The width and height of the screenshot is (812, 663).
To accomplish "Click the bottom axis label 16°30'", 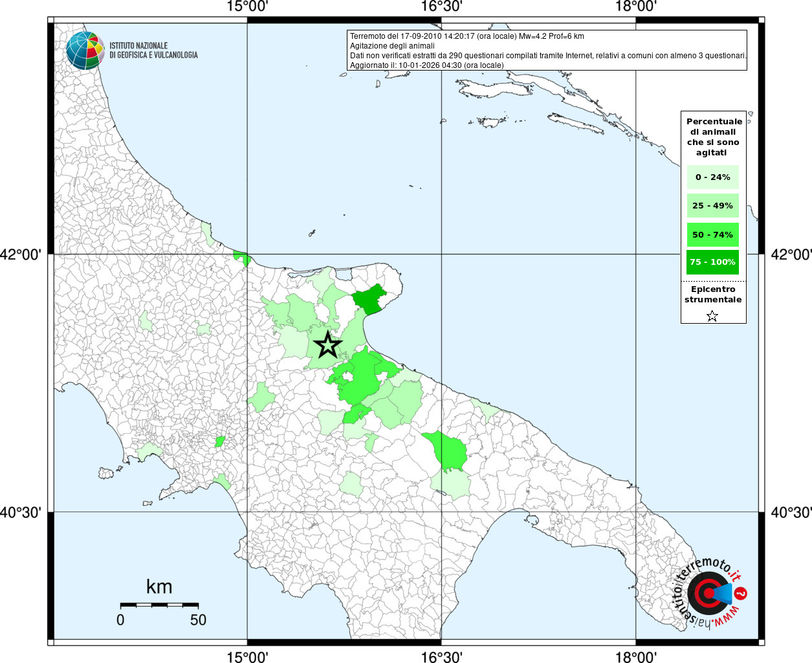I will (x=441, y=657).
